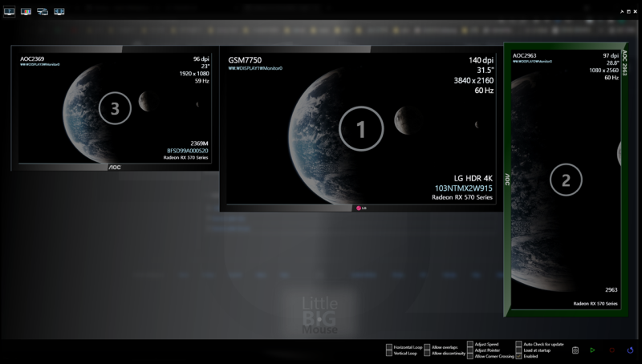Enable Auto Check for update
642x364 pixels.
click(x=518, y=345)
